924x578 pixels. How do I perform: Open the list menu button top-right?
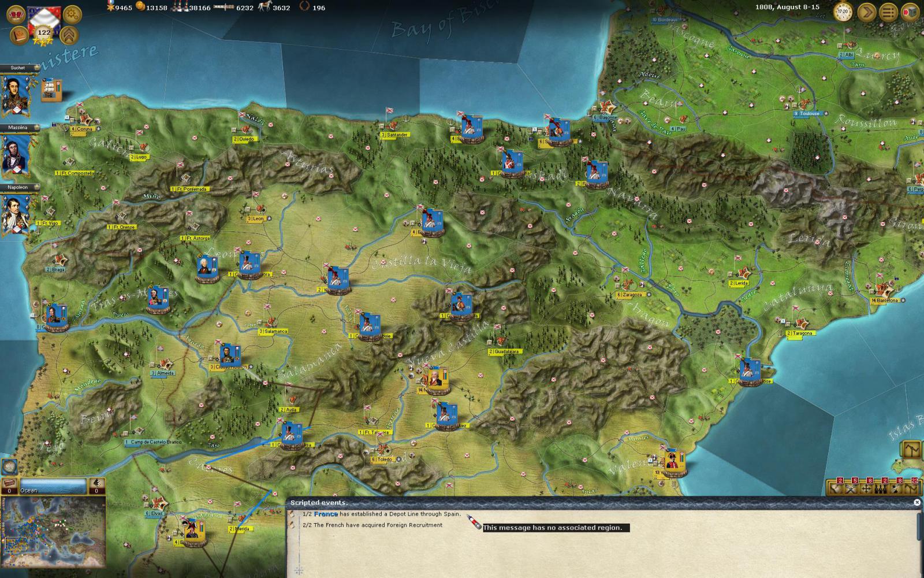[888, 12]
